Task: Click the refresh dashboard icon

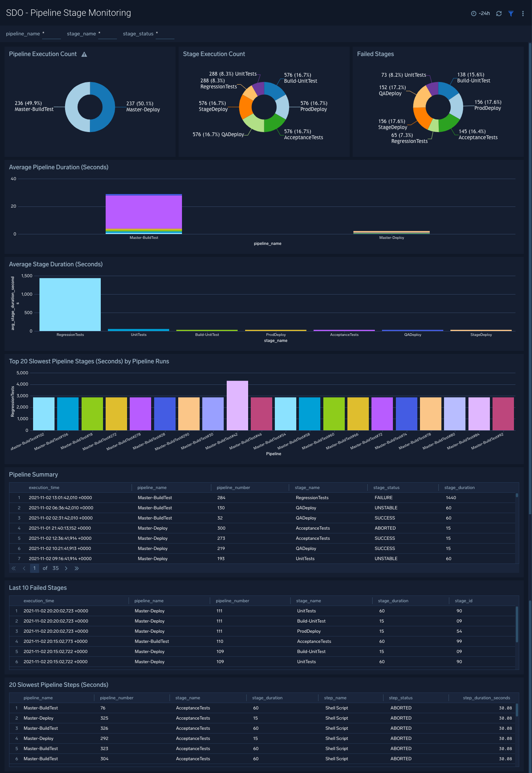Action: (499, 14)
